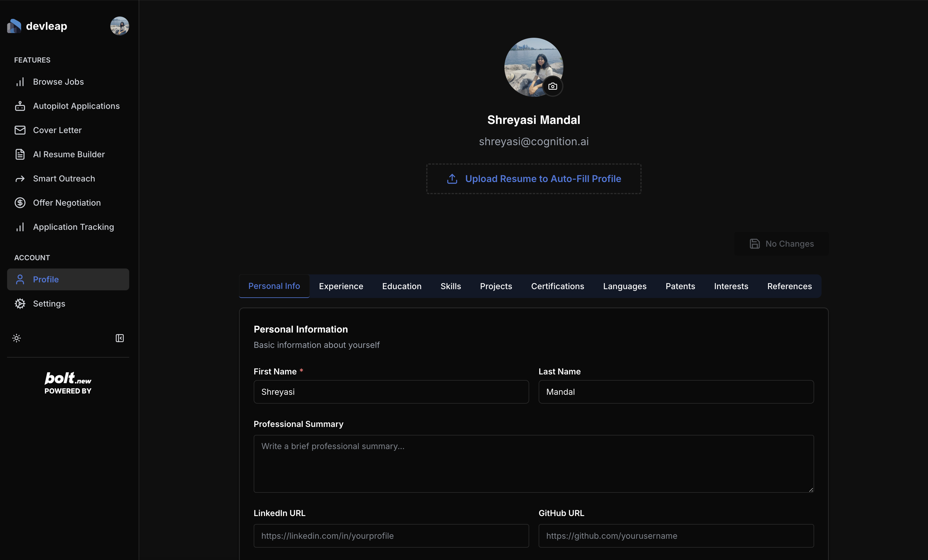928x560 pixels.
Task: Click the camera icon on profile photo
Action: click(x=552, y=86)
